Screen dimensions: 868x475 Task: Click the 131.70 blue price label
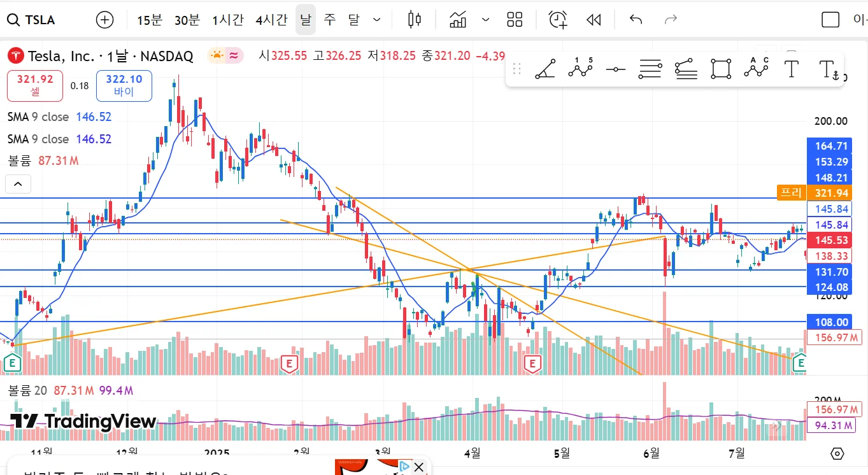point(832,272)
